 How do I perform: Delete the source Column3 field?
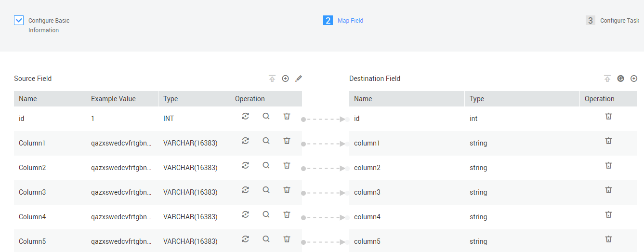point(287,190)
